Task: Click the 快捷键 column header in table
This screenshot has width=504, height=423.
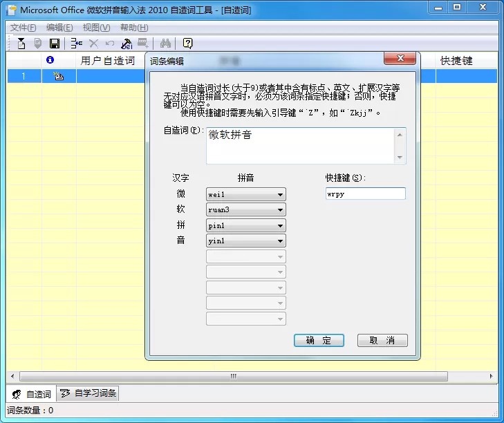Action: (456, 60)
